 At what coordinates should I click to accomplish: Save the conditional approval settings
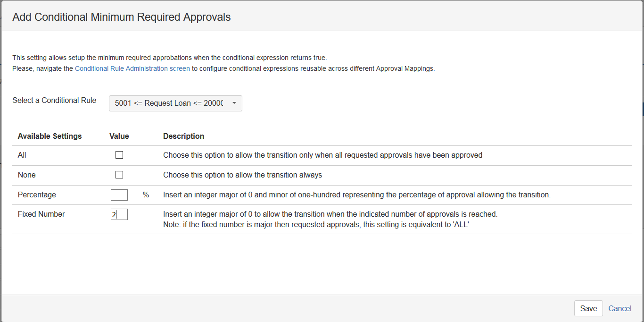(588, 308)
